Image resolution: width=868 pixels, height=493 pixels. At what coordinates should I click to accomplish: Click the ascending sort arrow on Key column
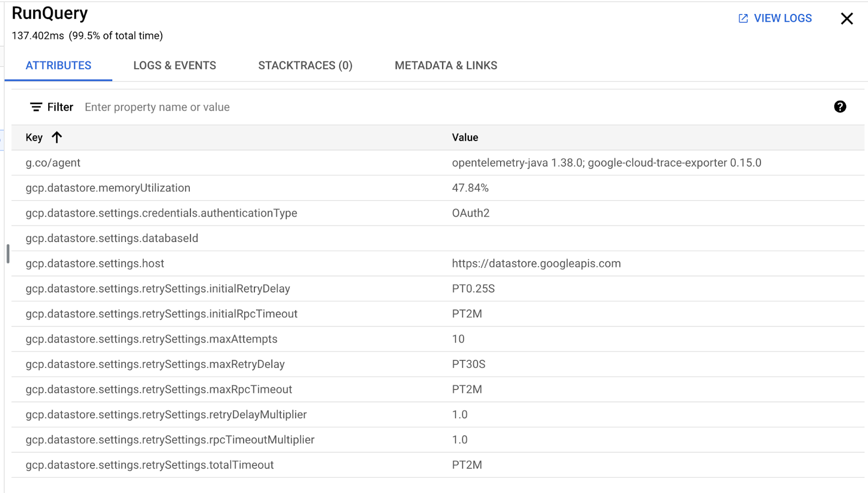58,137
